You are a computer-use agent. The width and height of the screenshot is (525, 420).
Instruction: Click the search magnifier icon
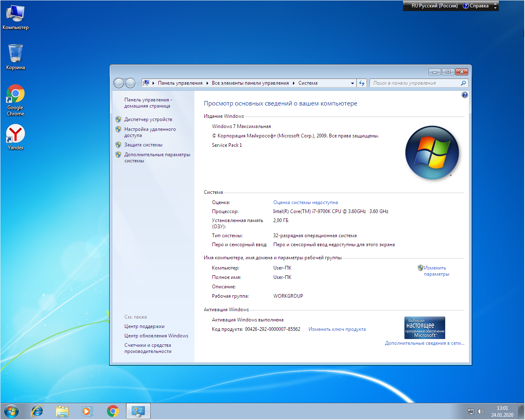click(x=463, y=83)
